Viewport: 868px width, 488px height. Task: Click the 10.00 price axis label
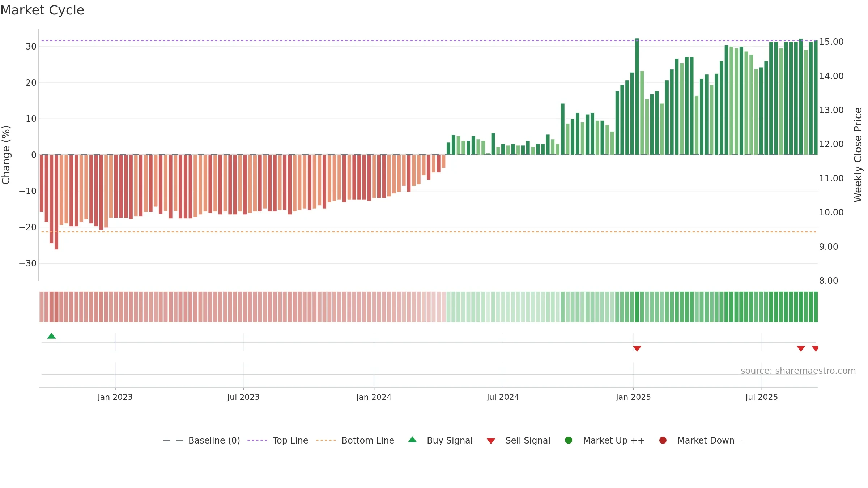tap(831, 213)
